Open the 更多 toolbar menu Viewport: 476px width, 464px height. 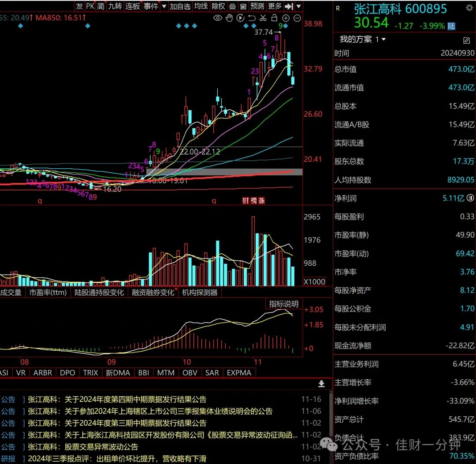(275, 6)
